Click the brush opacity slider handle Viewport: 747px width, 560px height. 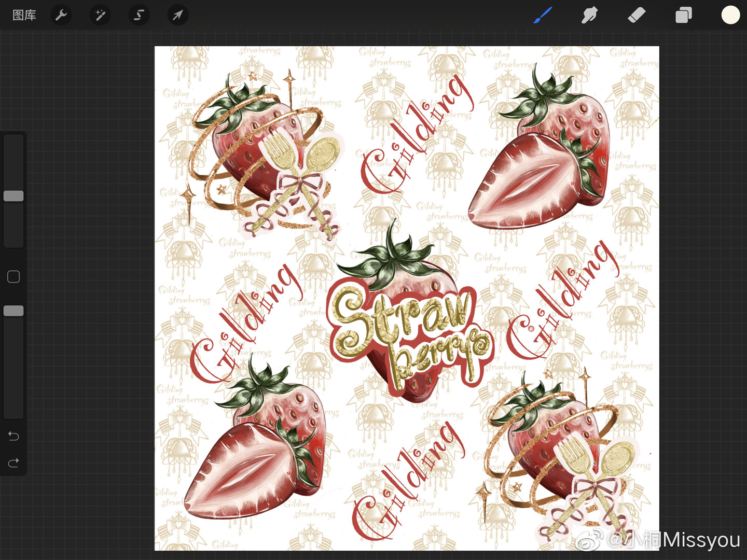point(14,311)
